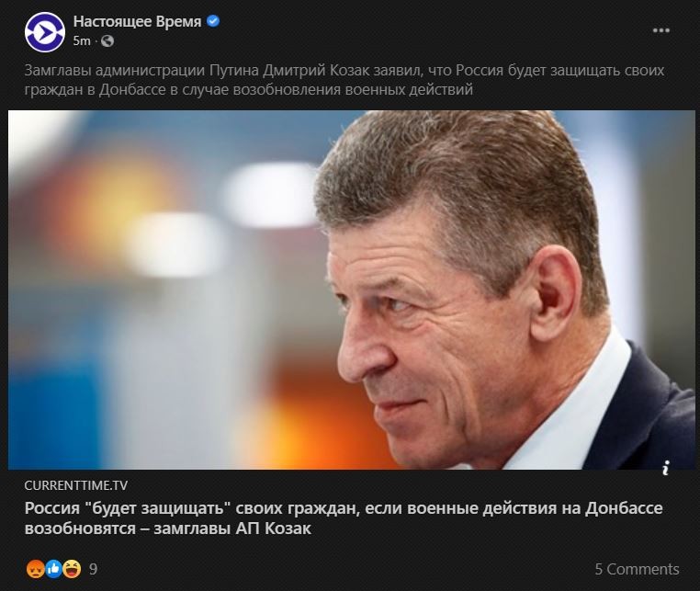This screenshot has width=700, height=591.
Task: Click the globe public-audience icon
Action: [x=107, y=40]
